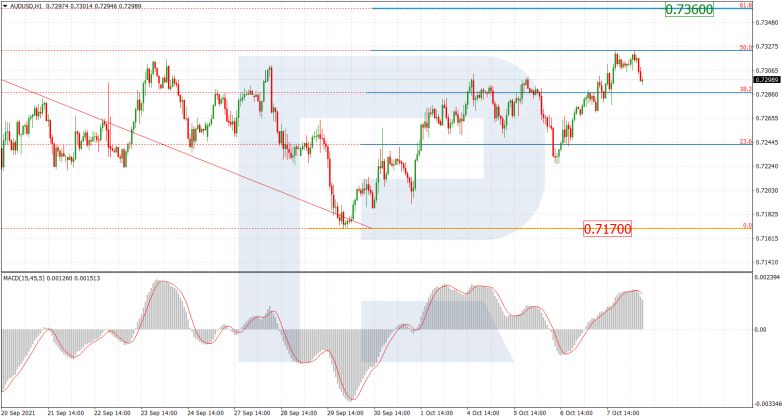This screenshot has height=419, width=782.
Task: Click the small triangle before AUDUSD,H1
Action: pyautogui.click(x=5, y=7)
